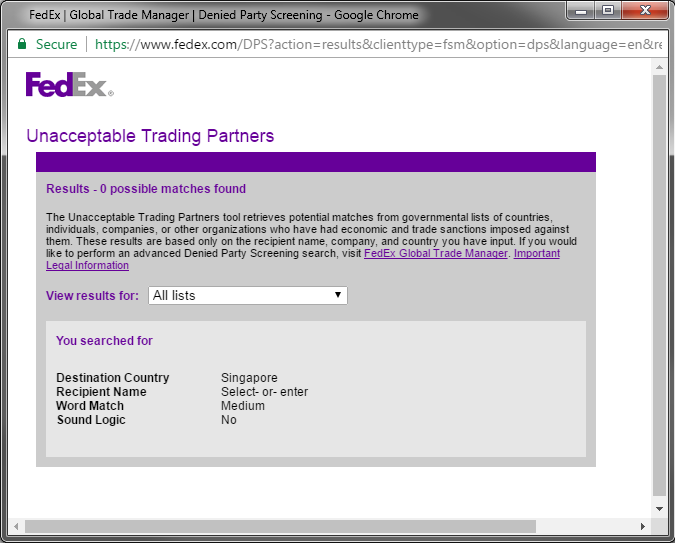The height and width of the screenshot is (543, 675).
Task: Click the 'No' sound logic value
Action: click(229, 420)
